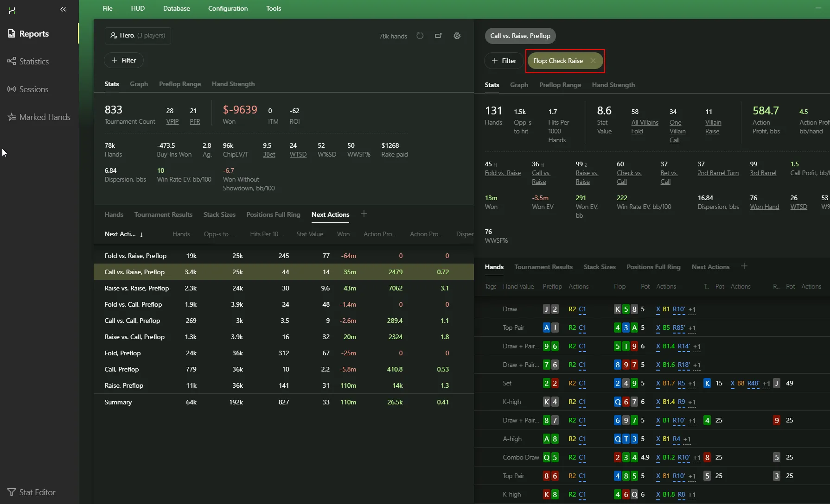
Task: Open report settings gear icon
Action: (x=457, y=36)
